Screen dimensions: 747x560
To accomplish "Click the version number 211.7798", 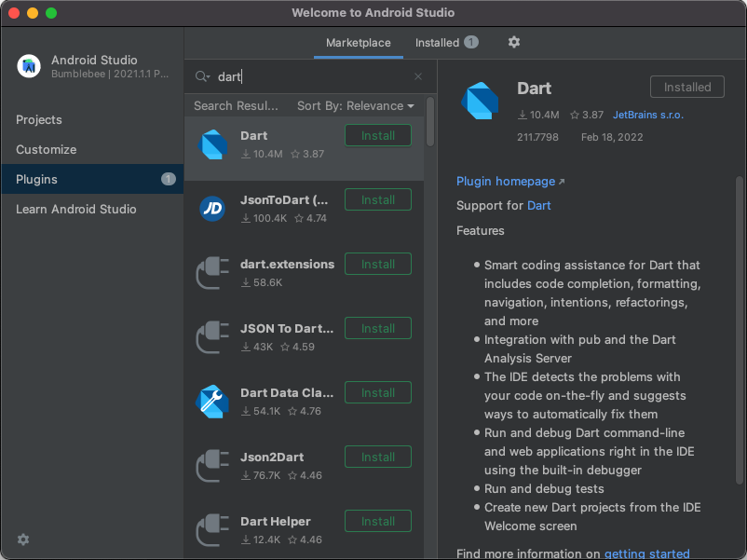I will click(x=537, y=137).
